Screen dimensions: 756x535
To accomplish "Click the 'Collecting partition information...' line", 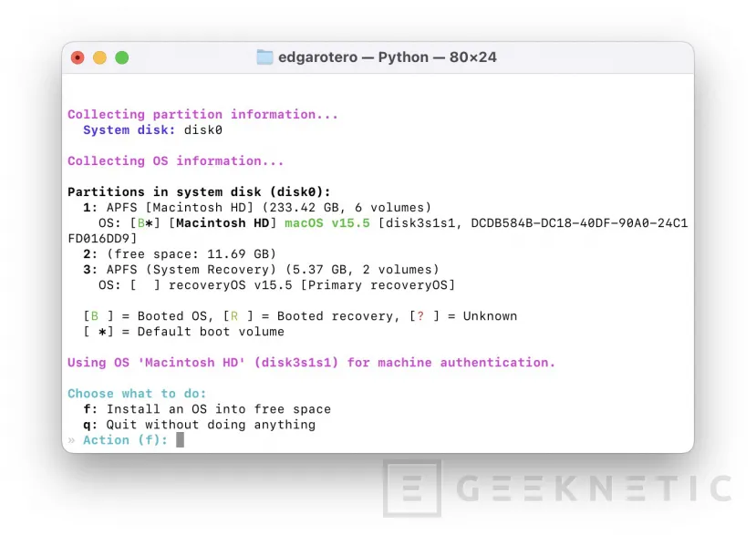I will coord(203,115).
